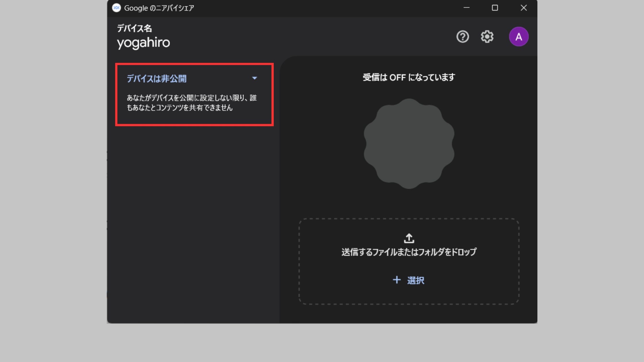The image size is (644, 362).
Task: Switch to the title bar "Google のニアバイシェア"
Action: click(x=159, y=8)
